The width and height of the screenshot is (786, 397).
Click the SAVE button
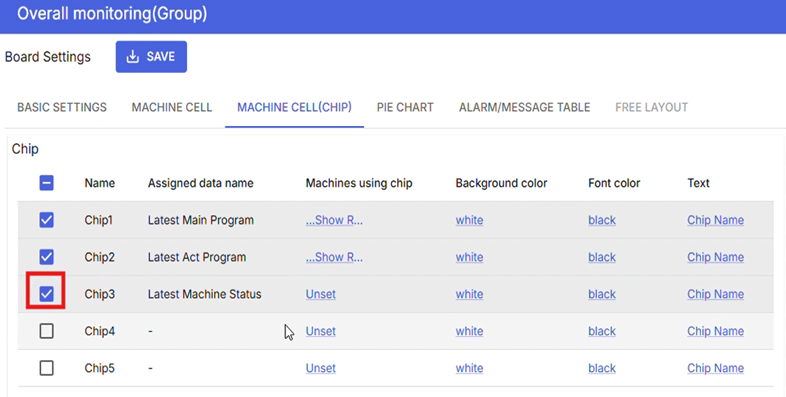click(151, 57)
